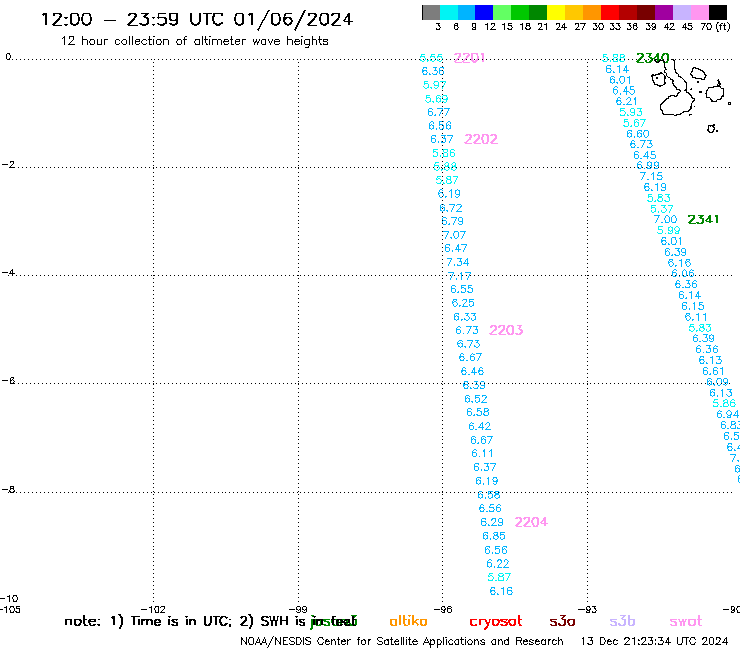The image size is (740, 650).
Task: Click the pink swatch in the color scale
Action: click(x=699, y=12)
